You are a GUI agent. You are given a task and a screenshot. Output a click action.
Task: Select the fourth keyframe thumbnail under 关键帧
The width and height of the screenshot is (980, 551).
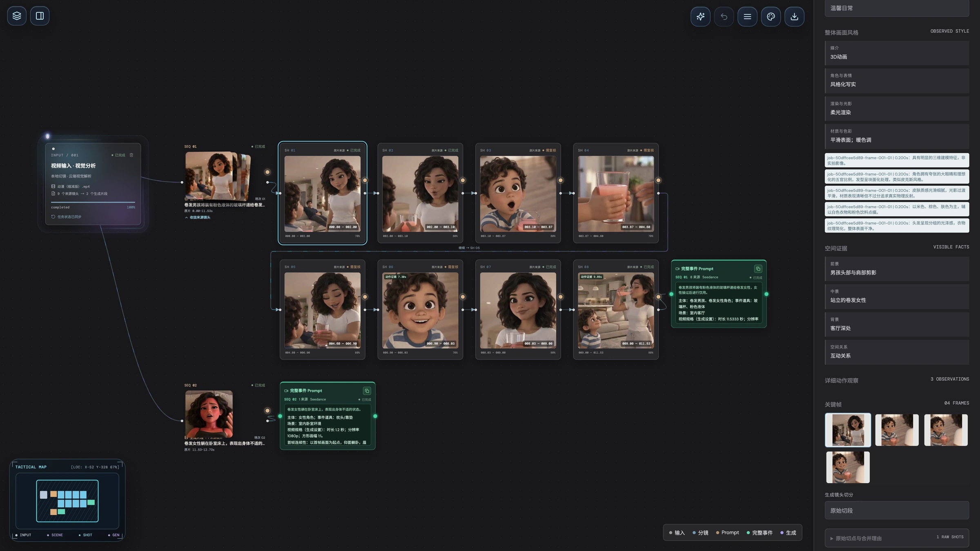(848, 467)
